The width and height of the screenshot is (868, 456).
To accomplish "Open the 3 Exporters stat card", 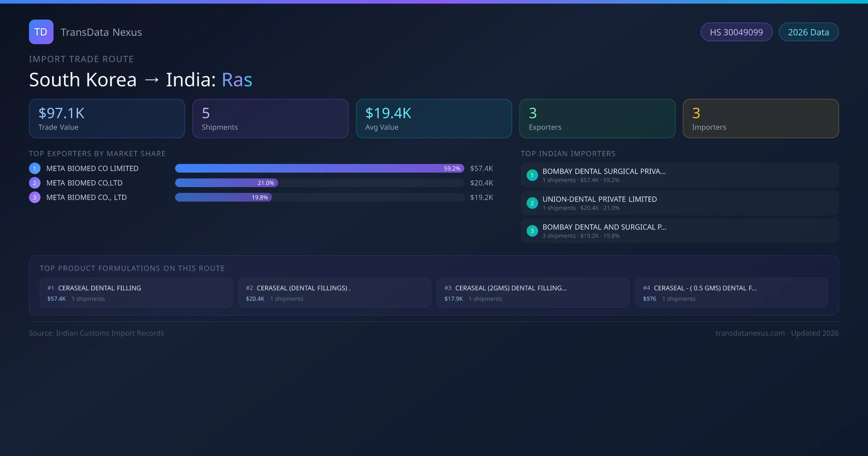I will click(x=597, y=119).
